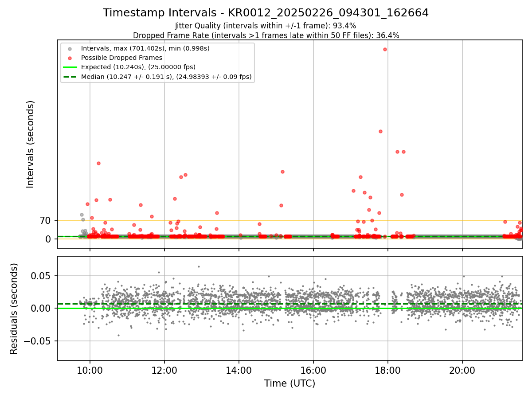Click the 'Time (UTC)' x-axis label

290,383
